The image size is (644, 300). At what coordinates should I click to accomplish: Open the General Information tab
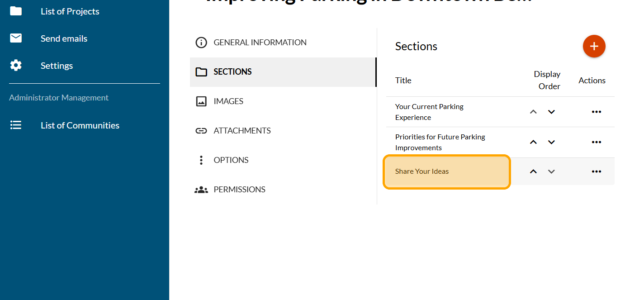pyautogui.click(x=260, y=43)
